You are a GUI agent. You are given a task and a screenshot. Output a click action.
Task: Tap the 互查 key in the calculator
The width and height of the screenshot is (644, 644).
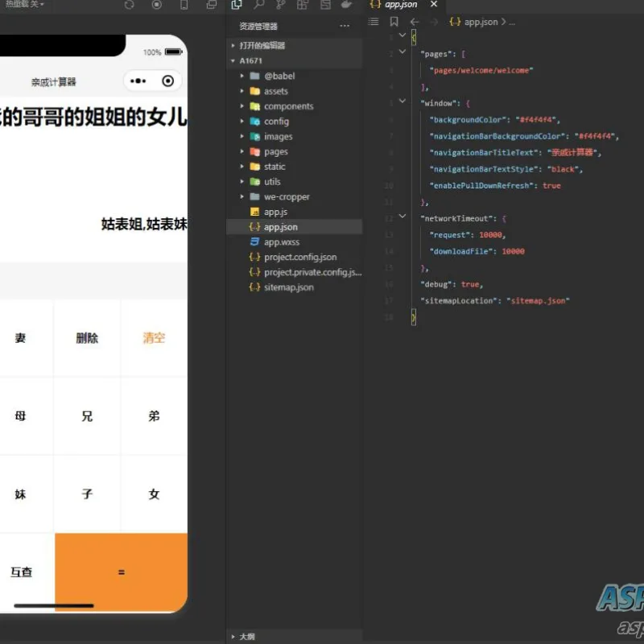[22, 572]
